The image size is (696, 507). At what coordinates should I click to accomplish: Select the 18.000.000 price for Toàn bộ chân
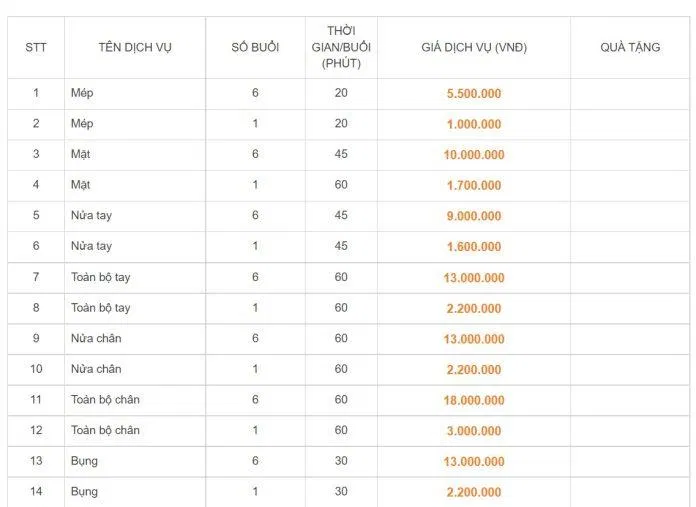coord(474,400)
